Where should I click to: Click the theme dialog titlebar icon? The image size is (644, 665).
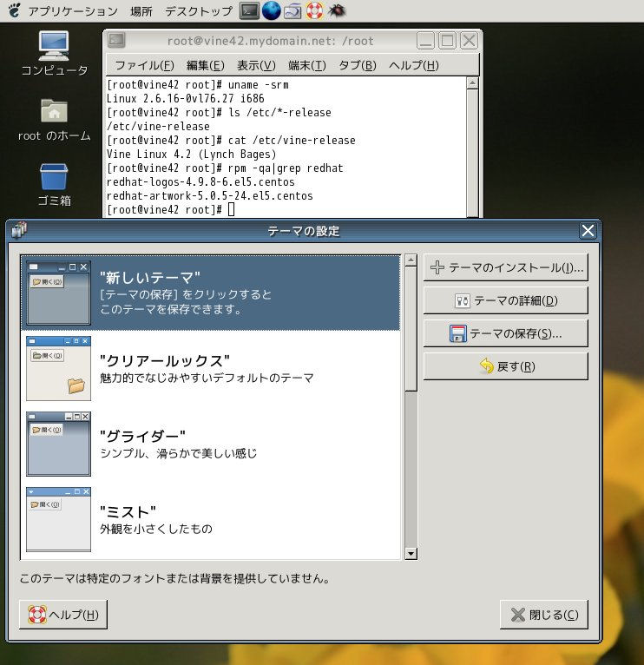(x=19, y=230)
